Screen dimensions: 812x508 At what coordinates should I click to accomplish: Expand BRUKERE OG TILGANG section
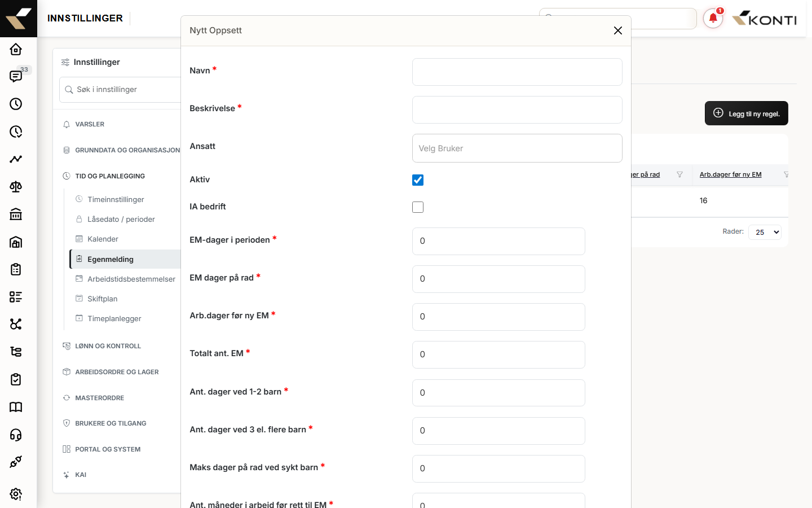click(x=111, y=423)
